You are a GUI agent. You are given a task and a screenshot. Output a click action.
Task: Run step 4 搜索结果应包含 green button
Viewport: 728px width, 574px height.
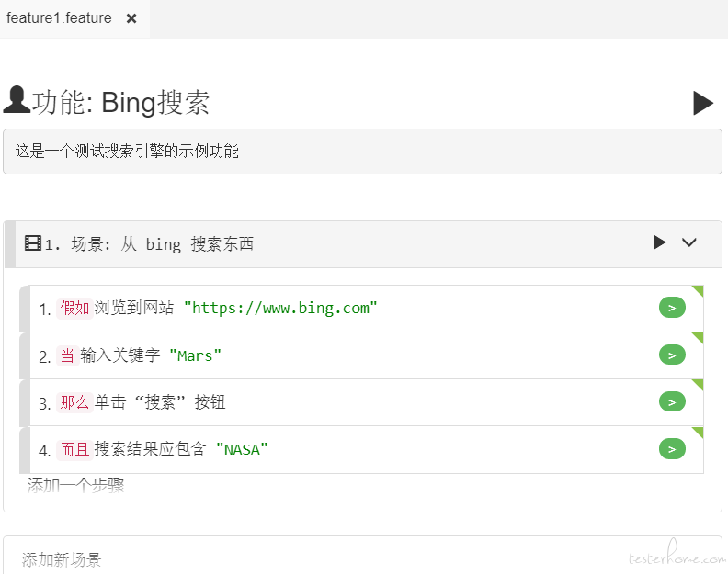point(672,449)
